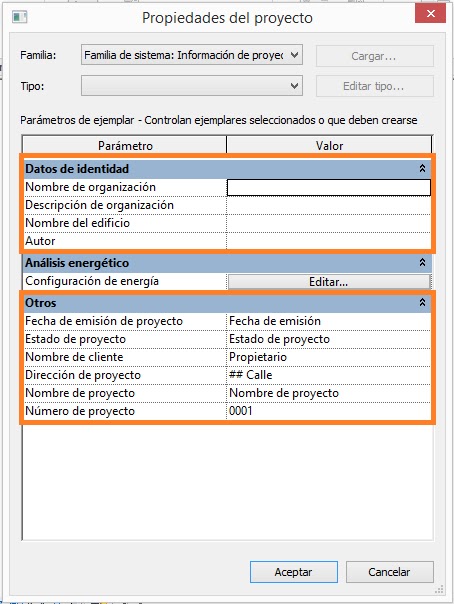Close the Propiedades del proyecto dialog
This screenshot has width=454, height=604.
point(431,14)
